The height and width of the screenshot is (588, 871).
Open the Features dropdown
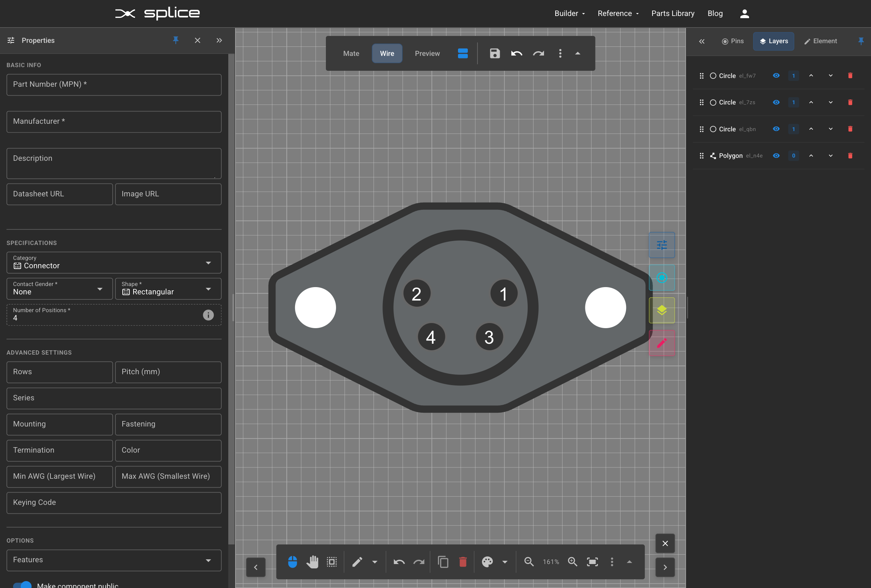(x=114, y=560)
